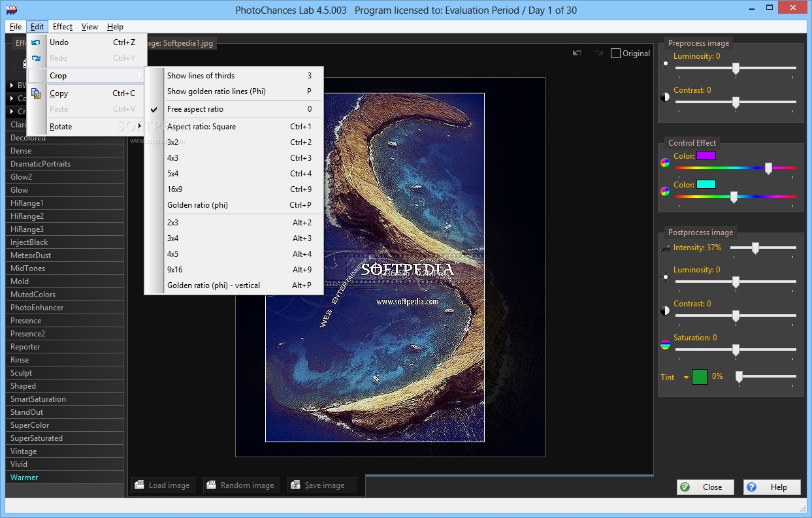Pick the 9x16 vertical crop ratio

click(x=234, y=270)
